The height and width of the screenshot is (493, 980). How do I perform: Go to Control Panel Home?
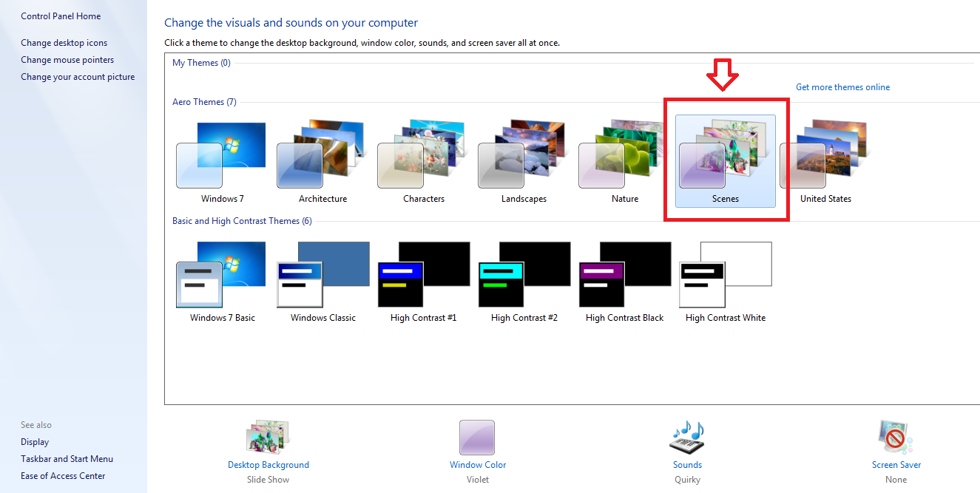[x=61, y=16]
